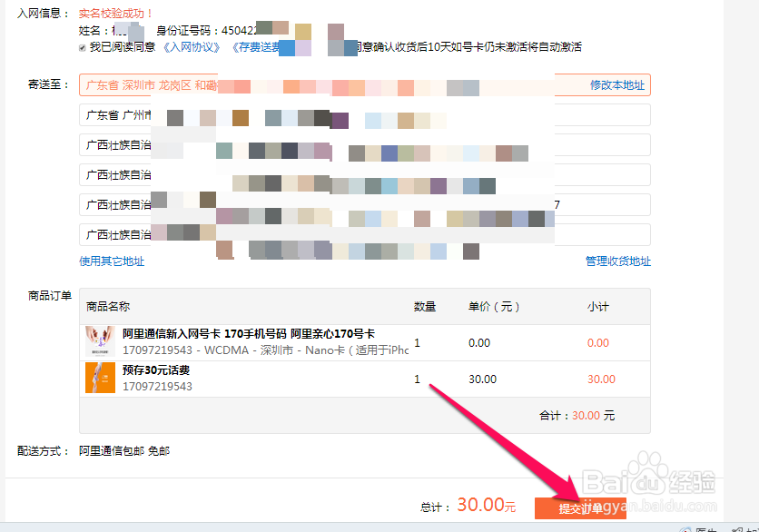Click 阿里通信包邮 免邮 delivery text
Viewport: 759px width, 532px height.
pyautogui.click(x=124, y=451)
